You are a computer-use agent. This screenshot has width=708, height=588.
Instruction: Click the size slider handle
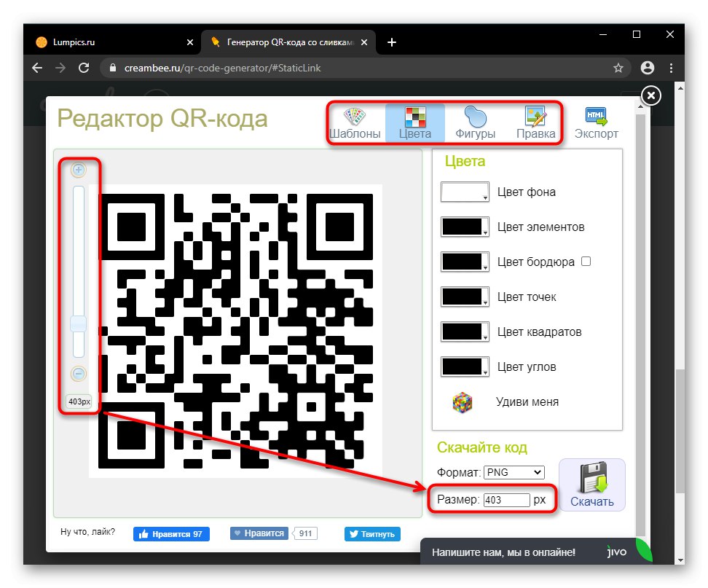pos(79,324)
